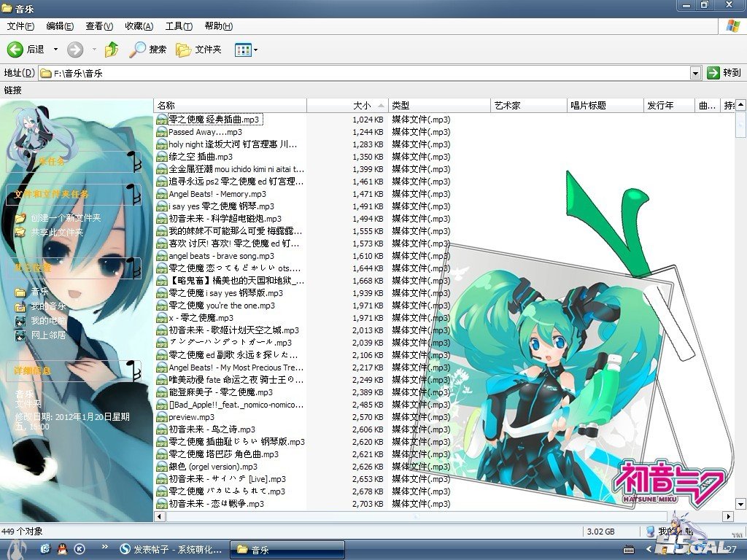747x560 pixels.
Task: Select file 零之使魔 塔巴莎 角色曲.mp3
Action: point(223,454)
